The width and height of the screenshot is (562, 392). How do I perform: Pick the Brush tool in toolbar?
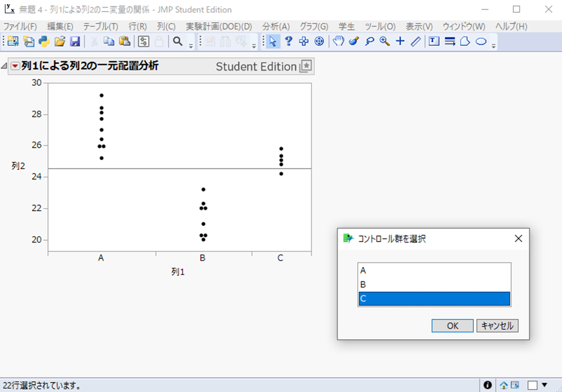point(353,41)
